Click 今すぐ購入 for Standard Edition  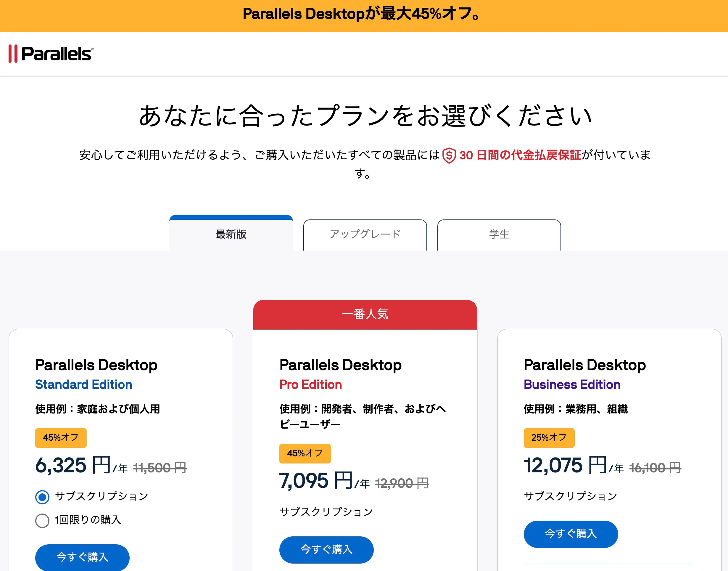click(82, 557)
